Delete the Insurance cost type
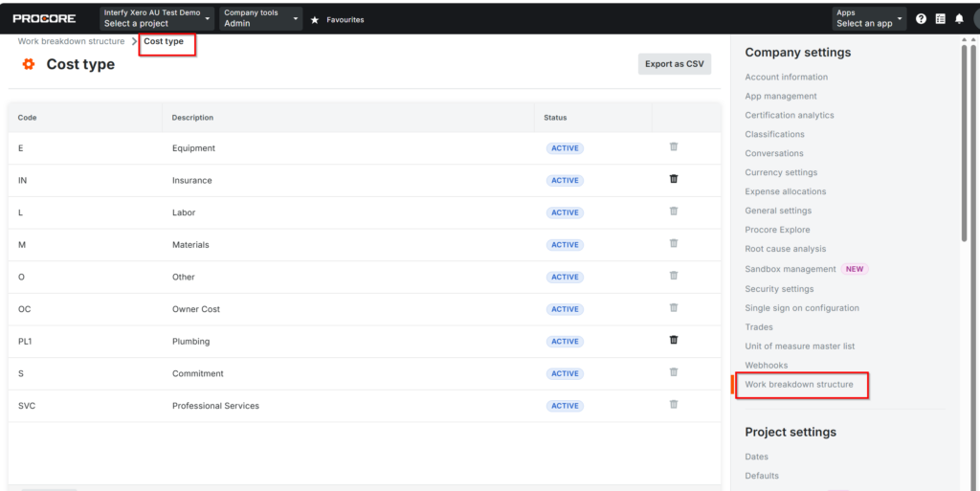The width and height of the screenshot is (980, 491). click(674, 179)
